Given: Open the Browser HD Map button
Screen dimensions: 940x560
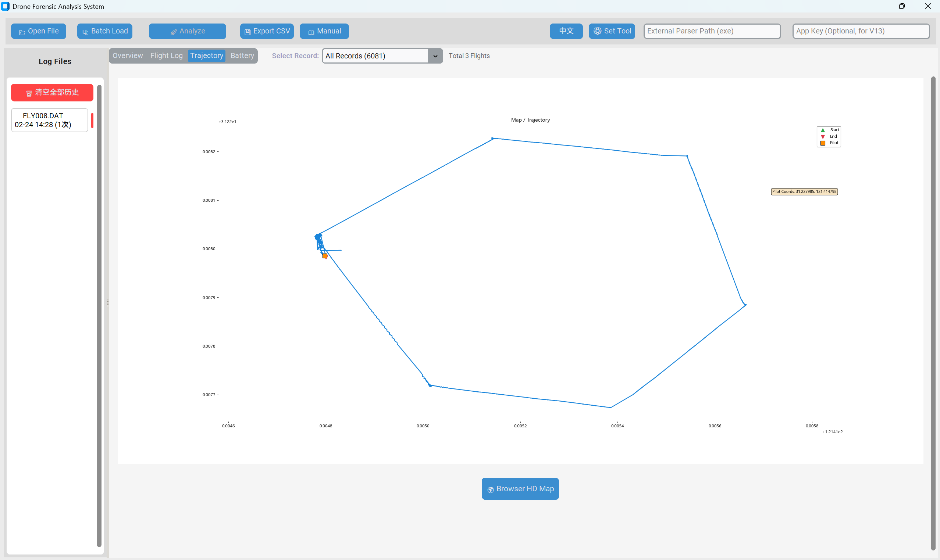Looking at the screenshot, I should coord(520,489).
